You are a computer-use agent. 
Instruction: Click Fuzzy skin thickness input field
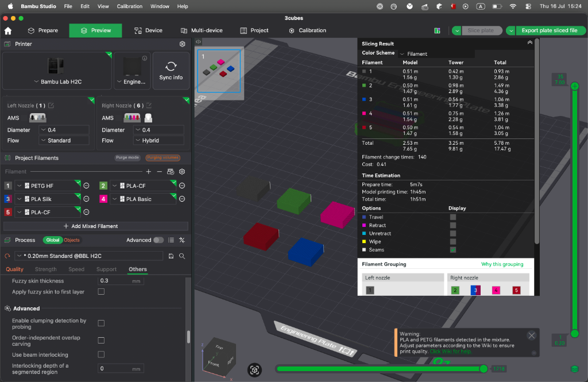tap(121, 281)
